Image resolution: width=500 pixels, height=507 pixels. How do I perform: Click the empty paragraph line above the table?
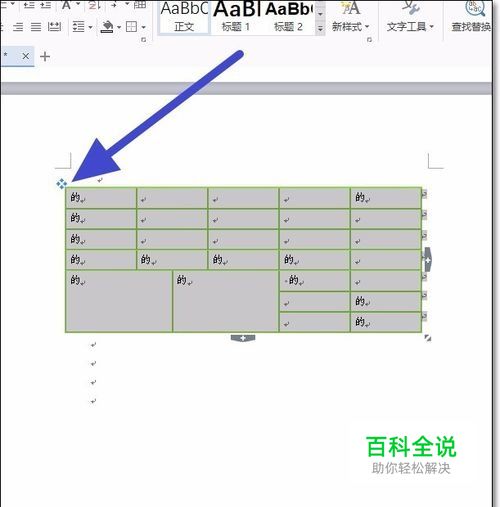[x=100, y=180]
